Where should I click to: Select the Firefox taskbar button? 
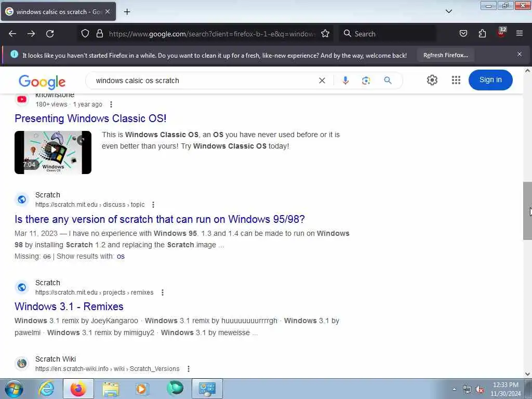point(78,389)
